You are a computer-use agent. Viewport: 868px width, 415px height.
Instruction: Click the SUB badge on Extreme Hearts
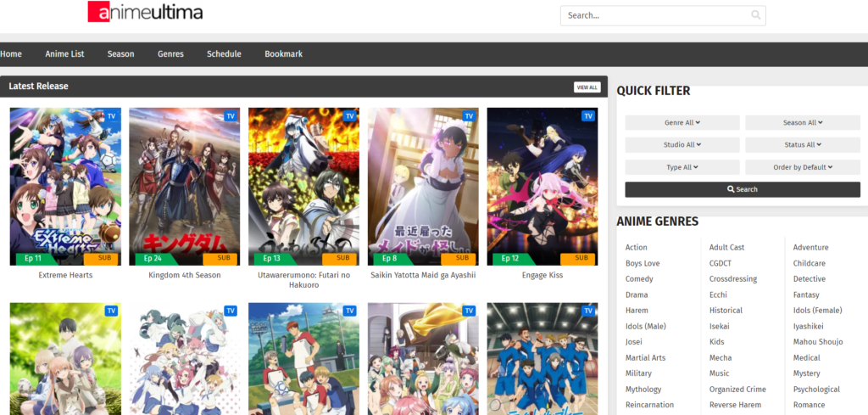[x=101, y=258]
